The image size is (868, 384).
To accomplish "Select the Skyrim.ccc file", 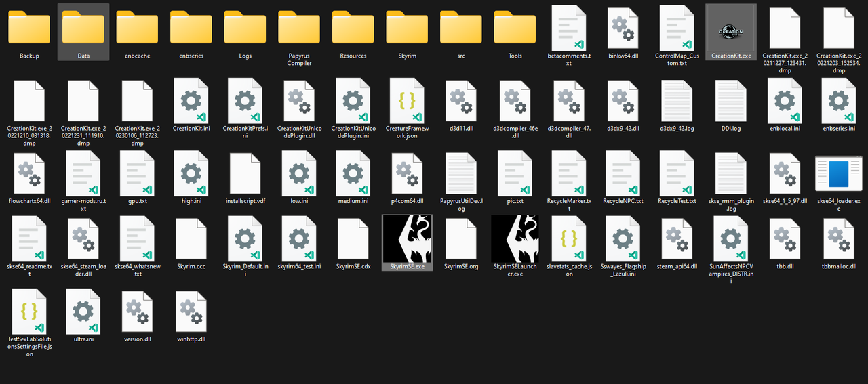I will pos(191,238).
